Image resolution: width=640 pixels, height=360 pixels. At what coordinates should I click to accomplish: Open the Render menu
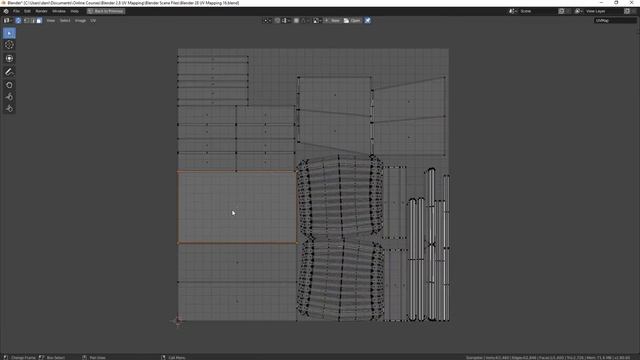point(41,11)
